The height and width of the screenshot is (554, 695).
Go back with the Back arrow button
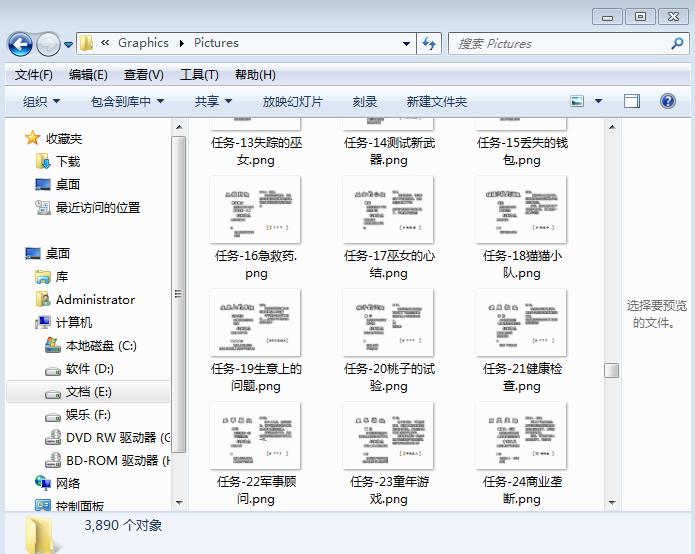[x=20, y=44]
